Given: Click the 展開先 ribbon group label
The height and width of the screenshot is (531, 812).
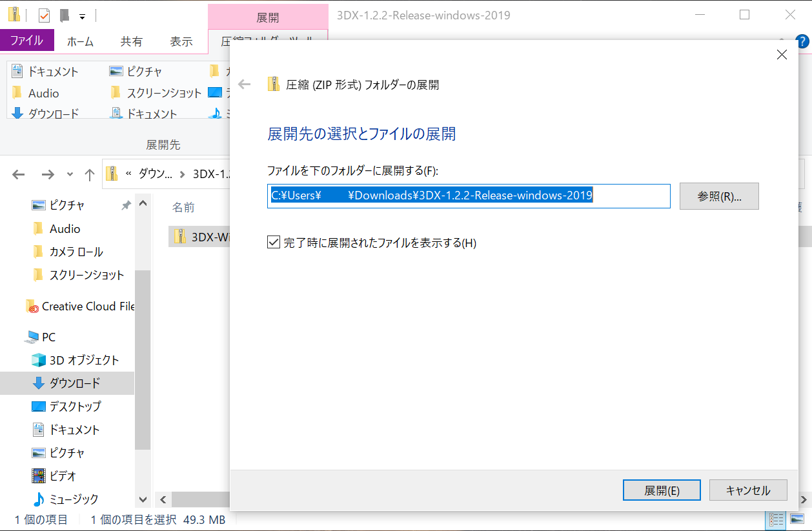Looking at the screenshot, I should click(163, 145).
